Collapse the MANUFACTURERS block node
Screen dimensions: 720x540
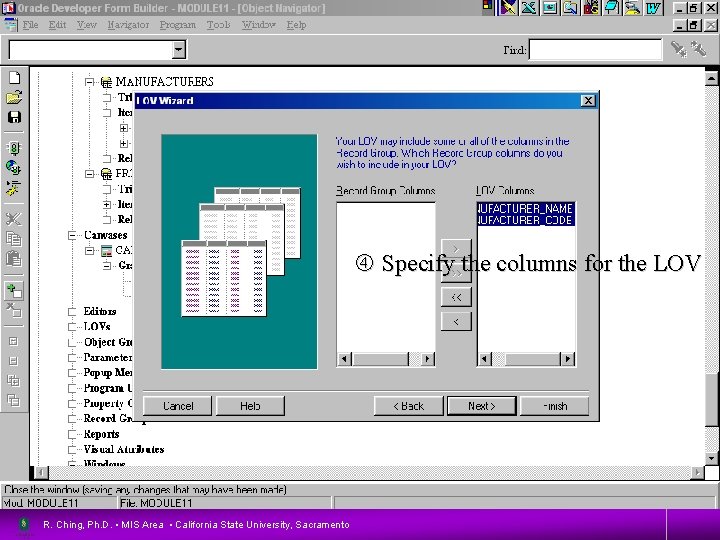coord(90,82)
